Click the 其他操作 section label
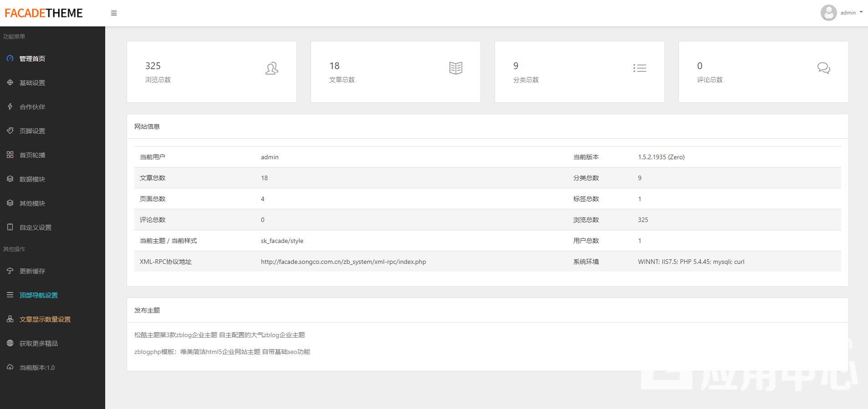This screenshot has height=409, width=868. [14, 249]
